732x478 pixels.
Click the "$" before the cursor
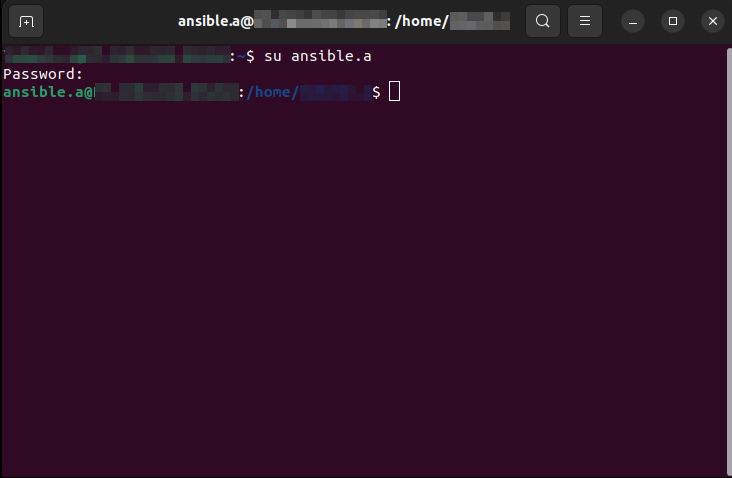point(376,92)
